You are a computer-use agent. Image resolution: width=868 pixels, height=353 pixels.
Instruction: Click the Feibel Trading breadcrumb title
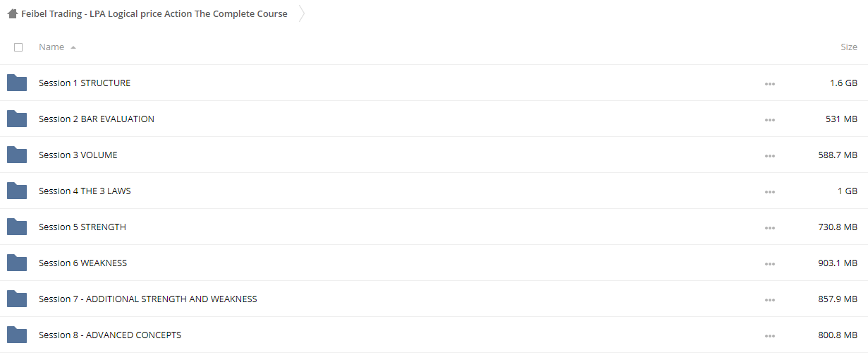154,13
